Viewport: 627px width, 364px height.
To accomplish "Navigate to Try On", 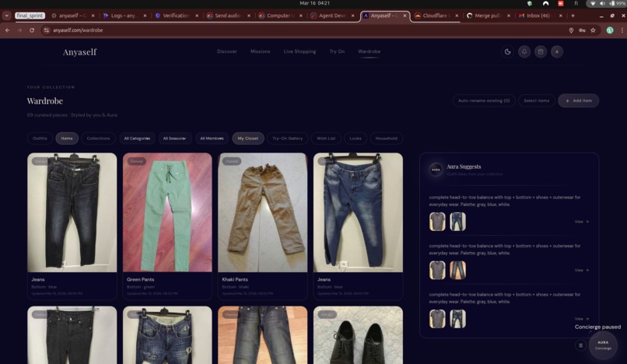I will [x=337, y=51].
